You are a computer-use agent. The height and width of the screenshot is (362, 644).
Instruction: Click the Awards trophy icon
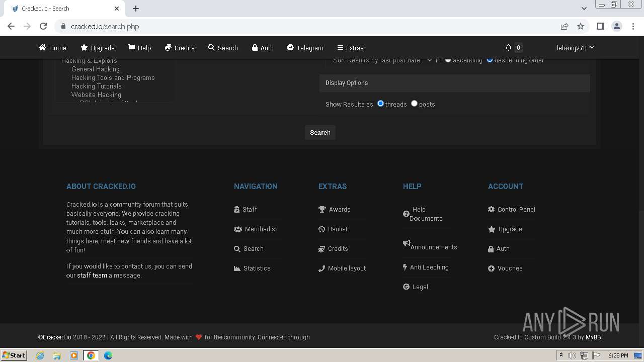coord(322,210)
